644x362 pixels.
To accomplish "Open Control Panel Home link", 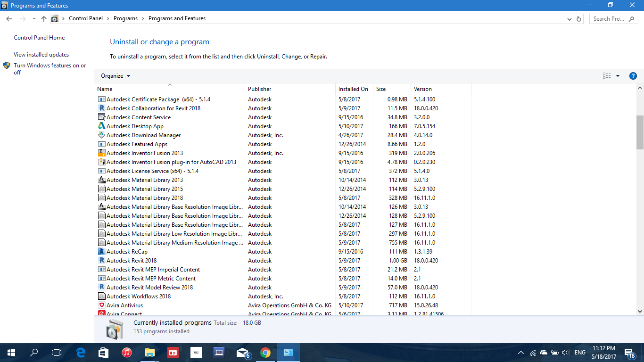I will pyautogui.click(x=39, y=38).
